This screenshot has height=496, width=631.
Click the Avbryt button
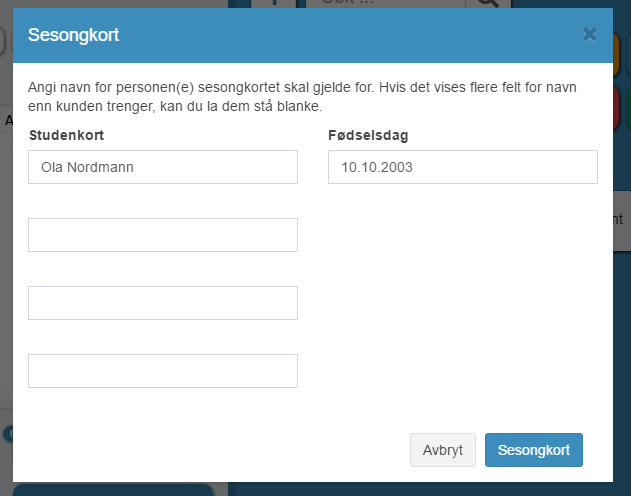tap(443, 450)
